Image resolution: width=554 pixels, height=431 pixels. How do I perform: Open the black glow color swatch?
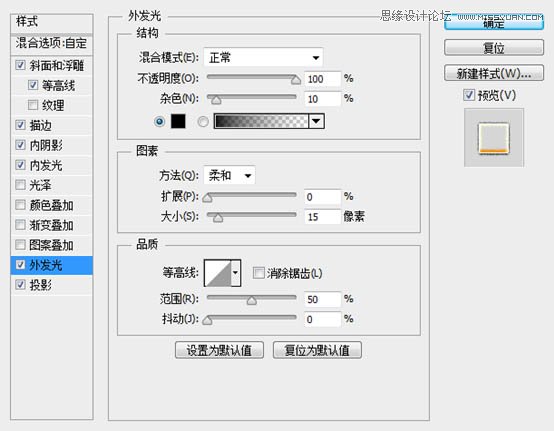pyautogui.click(x=178, y=121)
